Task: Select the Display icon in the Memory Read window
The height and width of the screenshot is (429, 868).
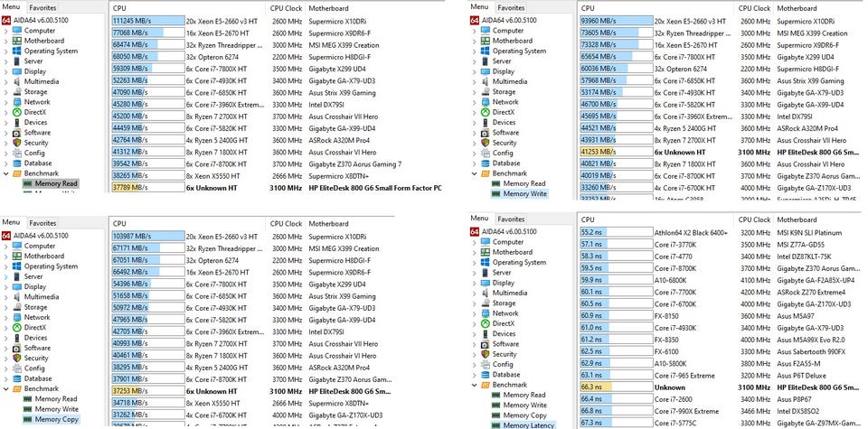Action: click(x=16, y=71)
